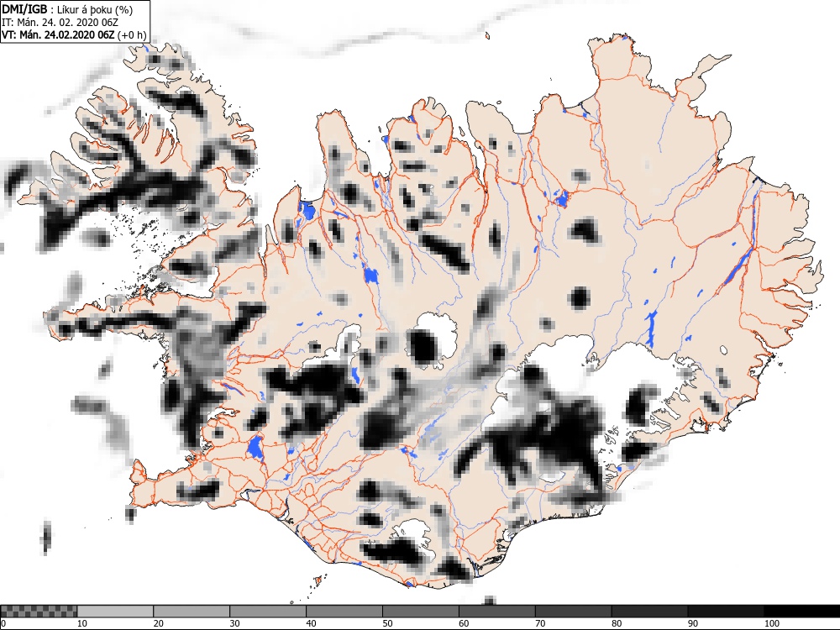
Task: Click the legend label 100
Action: pyautogui.click(x=772, y=623)
